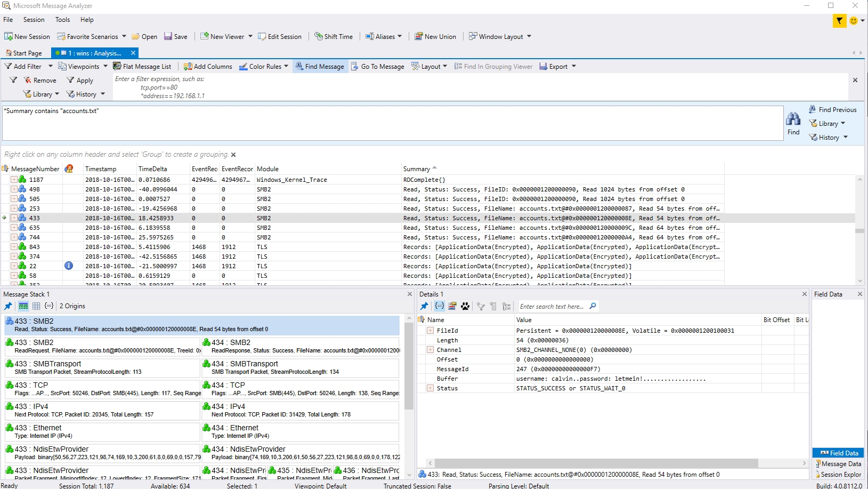Click the yellow filter funnel icon
The image size is (868, 489).
839,21
